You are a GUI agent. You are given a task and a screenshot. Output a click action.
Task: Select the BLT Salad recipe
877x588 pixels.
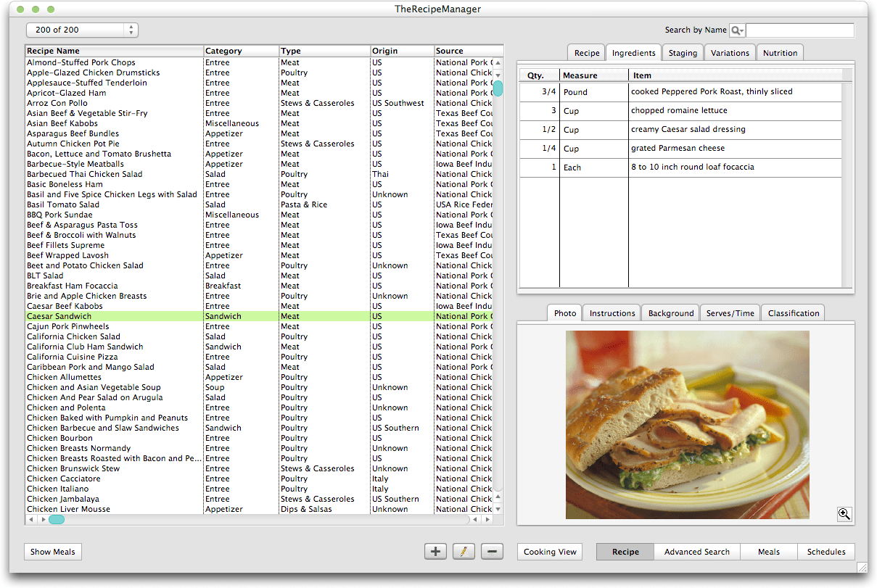pyautogui.click(x=259, y=276)
